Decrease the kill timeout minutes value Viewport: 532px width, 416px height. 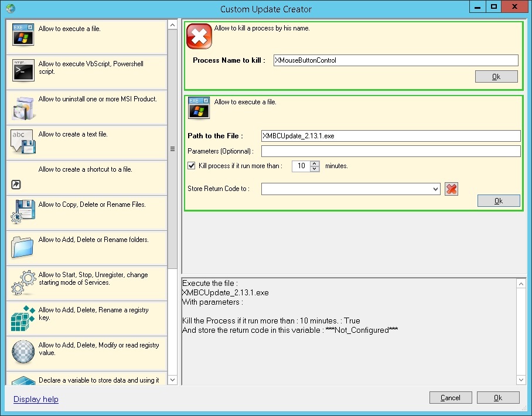coord(315,169)
